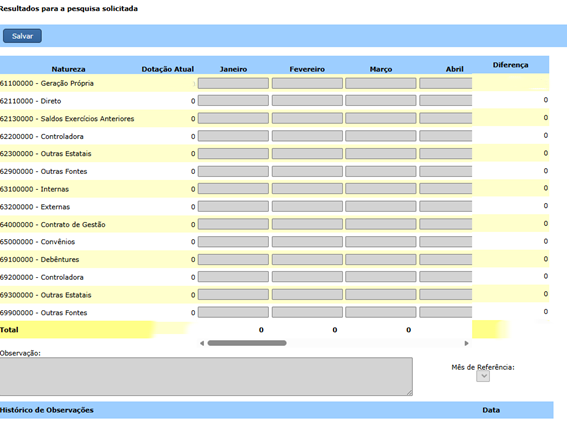
Task: Click the Janeiro column header
Action: [233, 69]
